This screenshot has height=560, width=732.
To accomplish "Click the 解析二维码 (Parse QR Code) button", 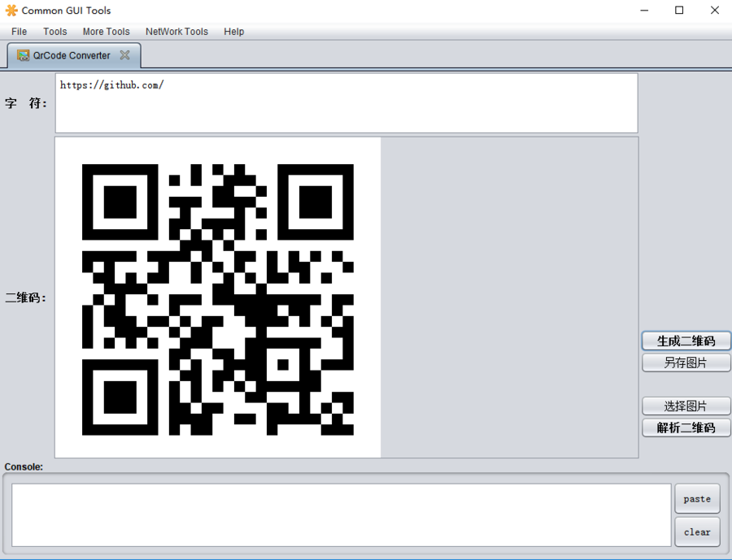I will coord(686,428).
